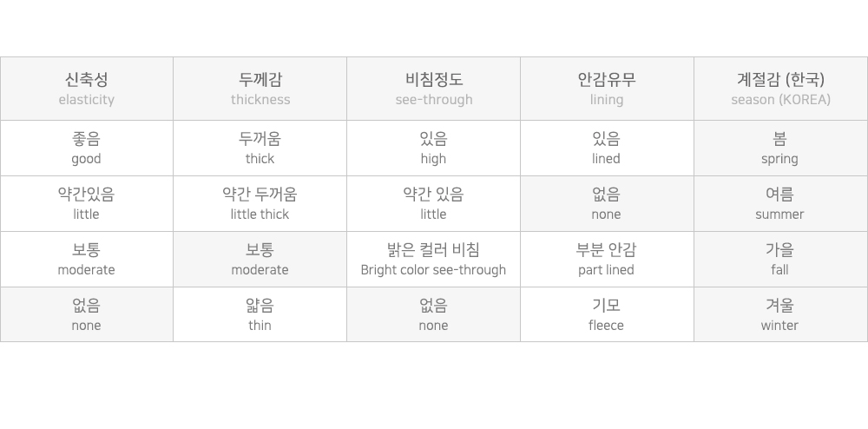Click the elasticity column header
The height and width of the screenshot is (429, 868).
(x=87, y=89)
